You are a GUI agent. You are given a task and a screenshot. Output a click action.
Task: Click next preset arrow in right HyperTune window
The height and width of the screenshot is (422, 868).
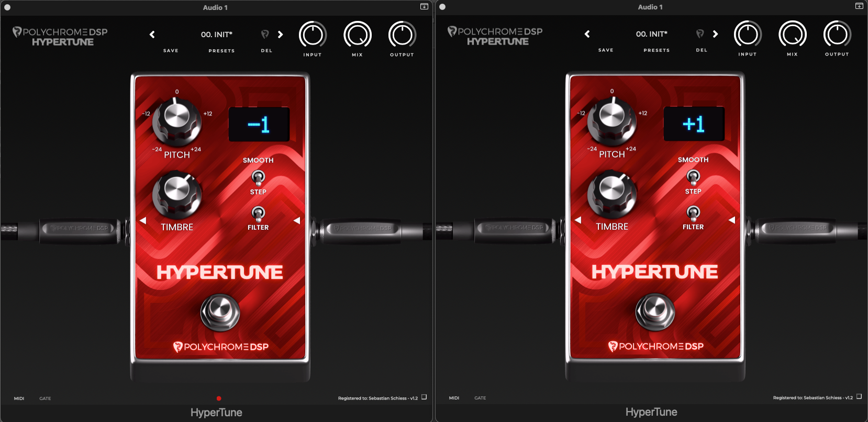click(x=715, y=34)
